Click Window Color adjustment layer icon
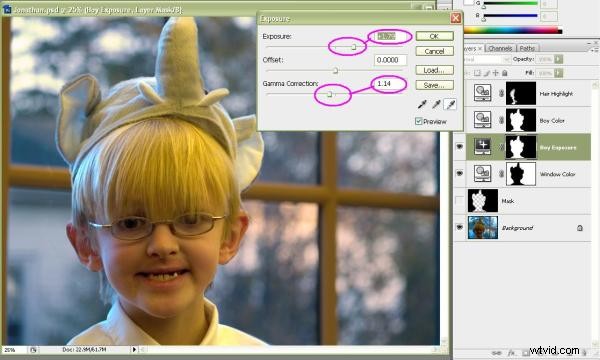The image size is (600, 360). click(483, 173)
